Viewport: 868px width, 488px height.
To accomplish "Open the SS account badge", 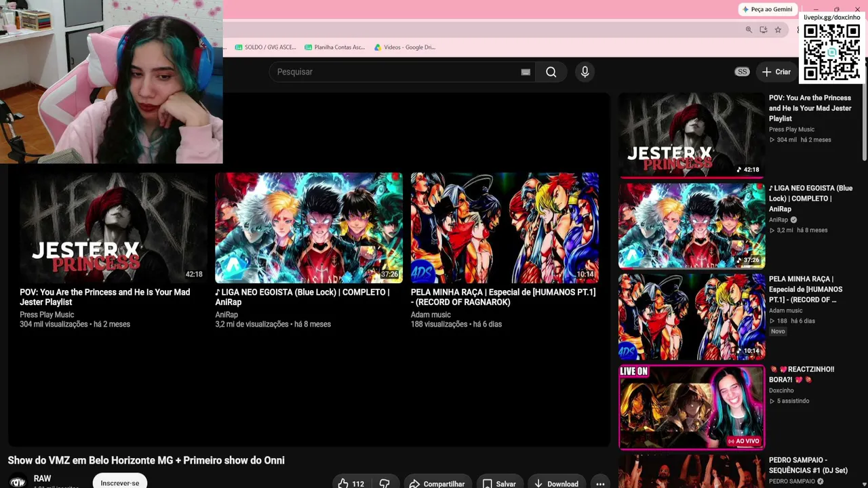I will pos(743,72).
